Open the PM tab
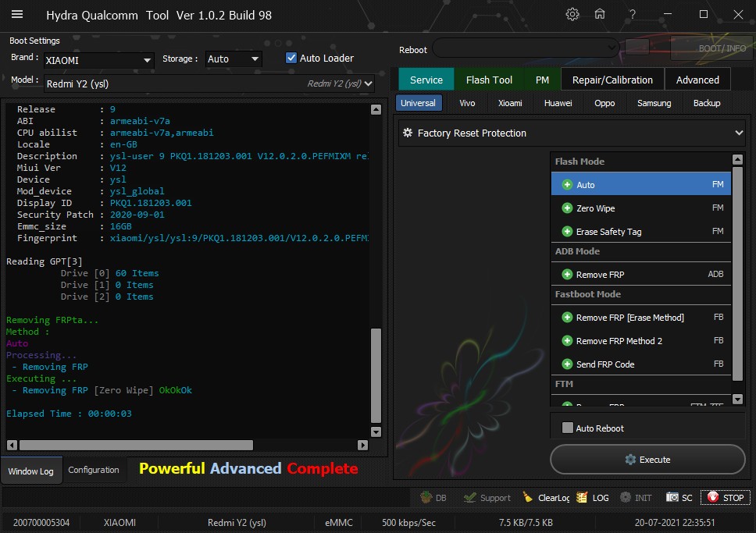 [x=542, y=80]
